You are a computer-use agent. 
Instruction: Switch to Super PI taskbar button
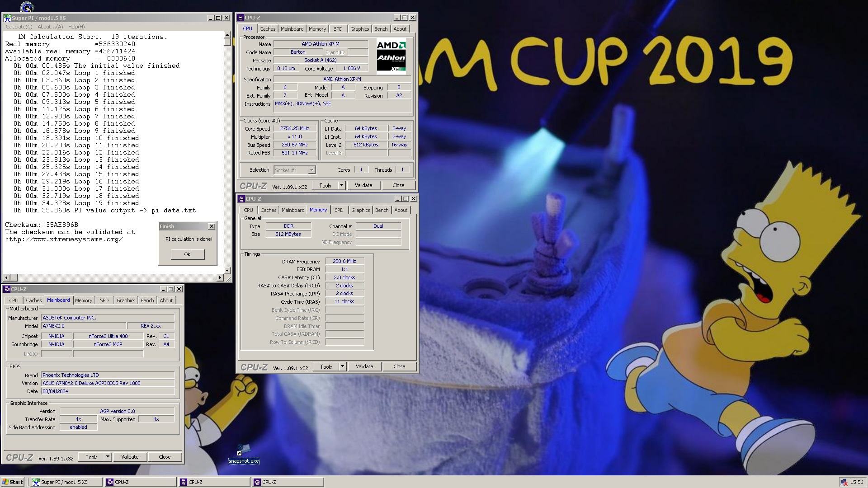(x=66, y=482)
